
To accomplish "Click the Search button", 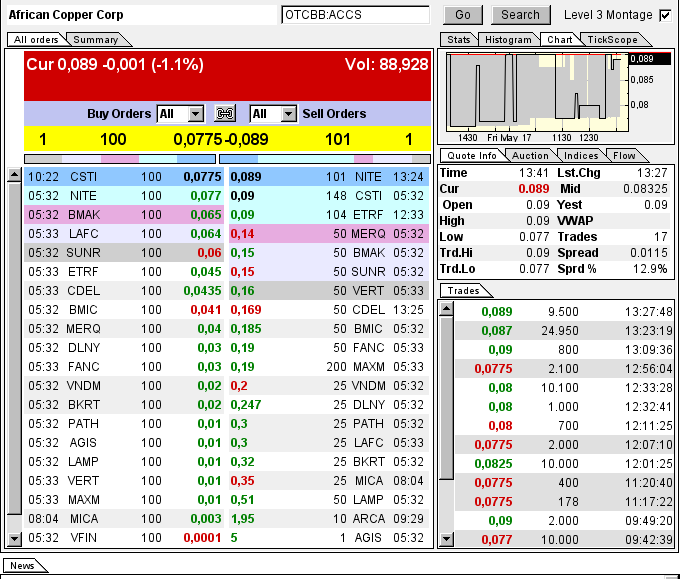I will click(520, 15).
